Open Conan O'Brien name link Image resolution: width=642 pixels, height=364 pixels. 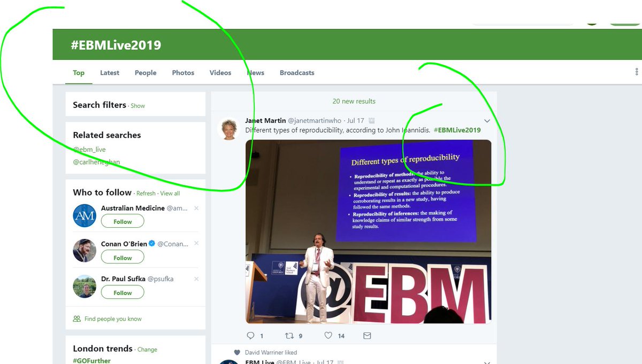124,244
